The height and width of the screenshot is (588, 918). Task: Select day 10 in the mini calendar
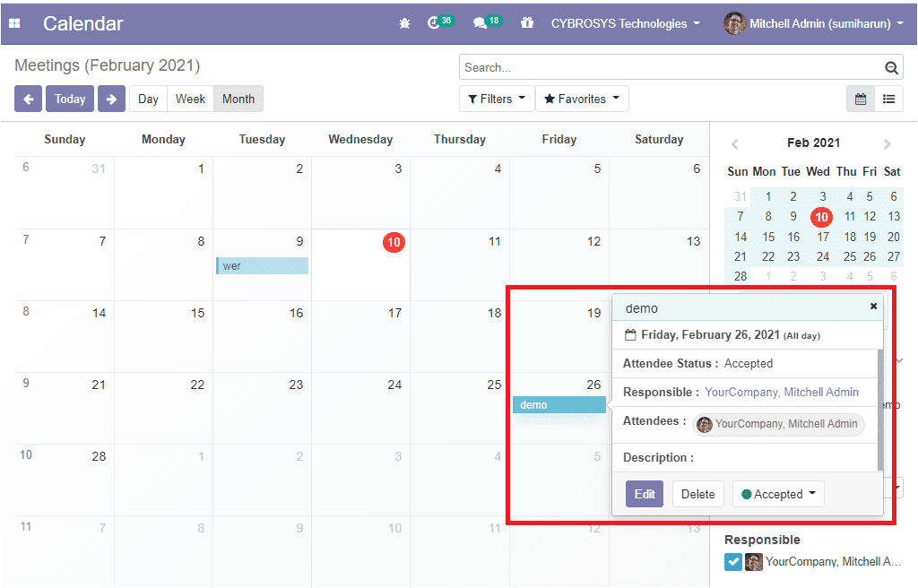[x=821, y=217]
